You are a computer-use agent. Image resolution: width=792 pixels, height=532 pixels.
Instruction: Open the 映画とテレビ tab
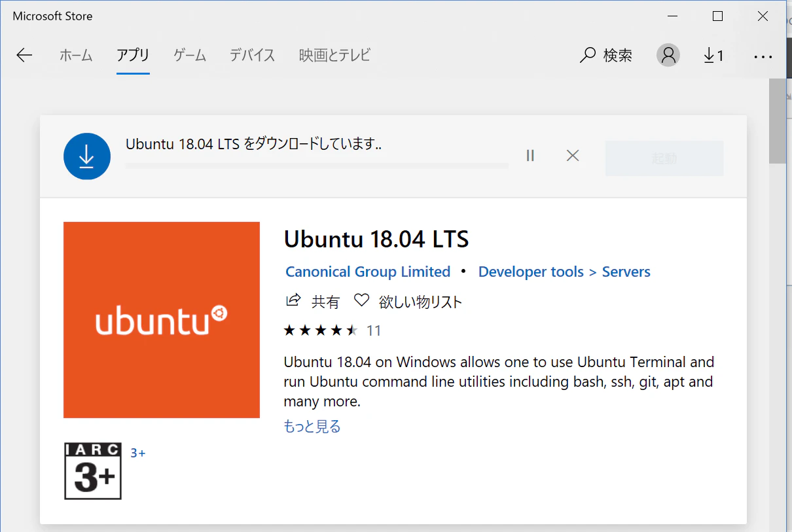click(334, 56)
